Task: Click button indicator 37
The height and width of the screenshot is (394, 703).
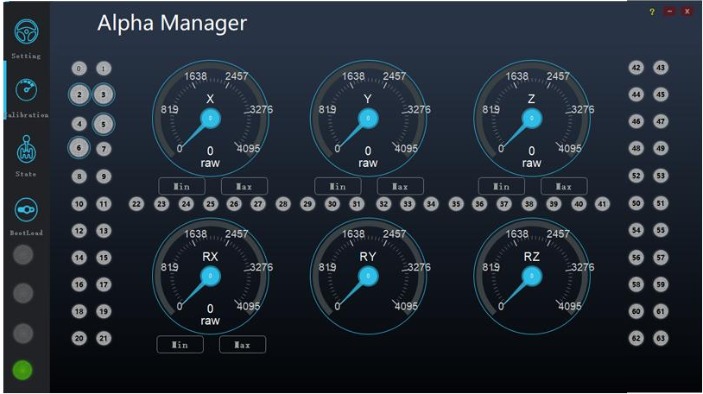Action: click(x=504, y=204)
